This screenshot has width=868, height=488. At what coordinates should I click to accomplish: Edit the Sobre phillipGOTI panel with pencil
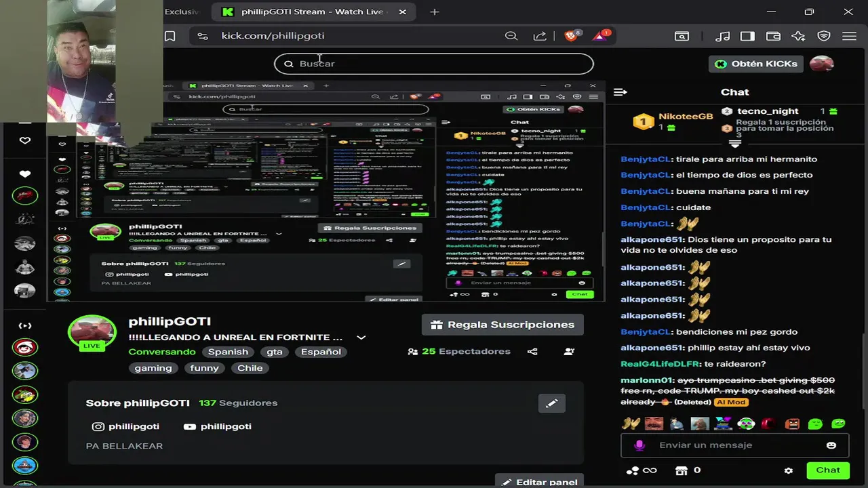pyautogui.click(x=552, y=403)
